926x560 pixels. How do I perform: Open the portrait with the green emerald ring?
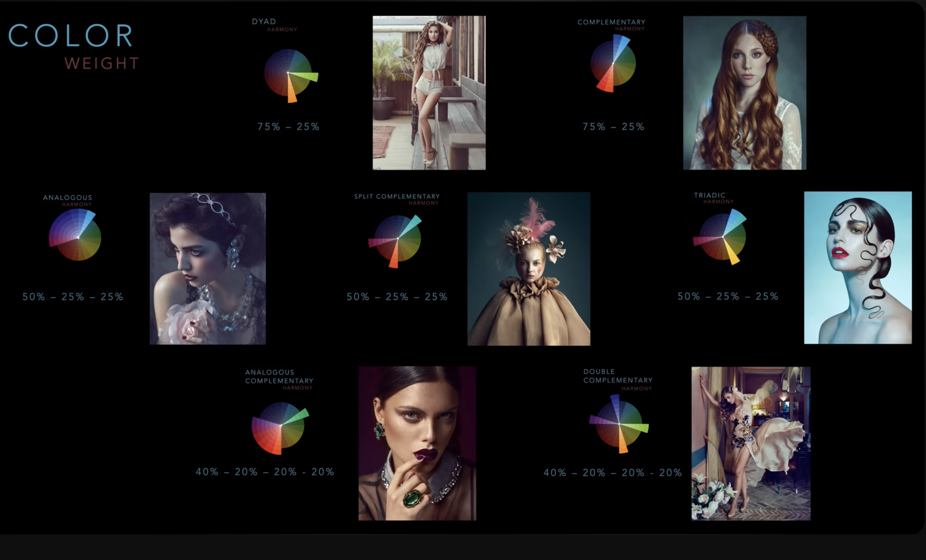point(417,443)
